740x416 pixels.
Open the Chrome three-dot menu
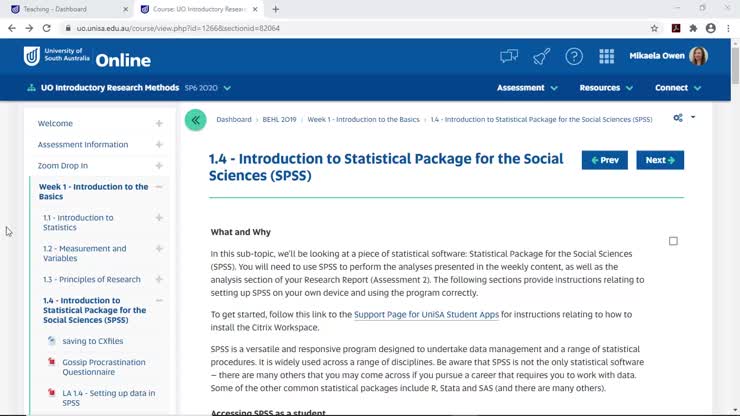(x=728, y=28)
